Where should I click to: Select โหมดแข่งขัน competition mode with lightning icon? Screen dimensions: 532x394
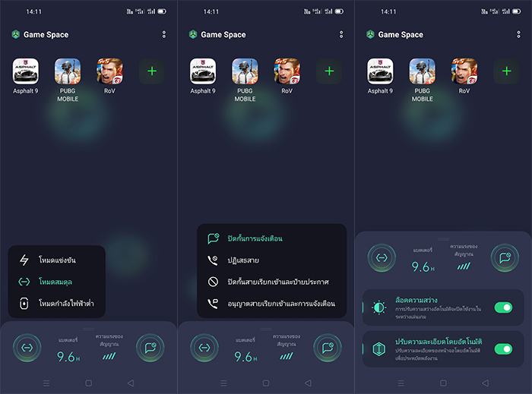point(57,260)
